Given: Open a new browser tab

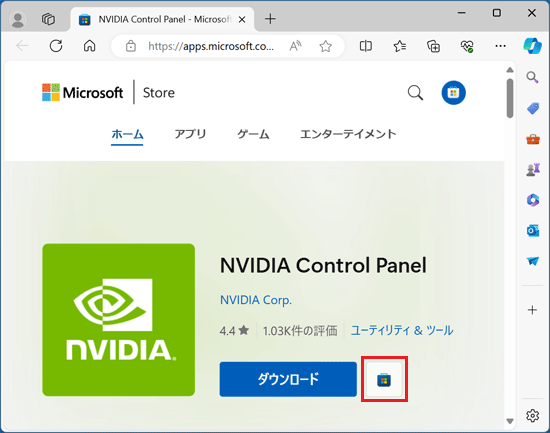Looking at the screenshot, I should point(270,19).
